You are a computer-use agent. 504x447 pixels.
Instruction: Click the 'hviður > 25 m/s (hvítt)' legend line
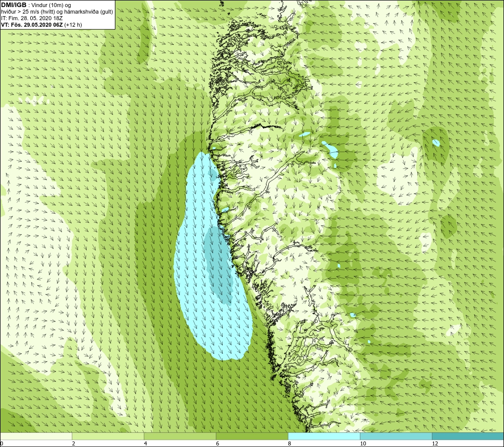tap(57, 12)
